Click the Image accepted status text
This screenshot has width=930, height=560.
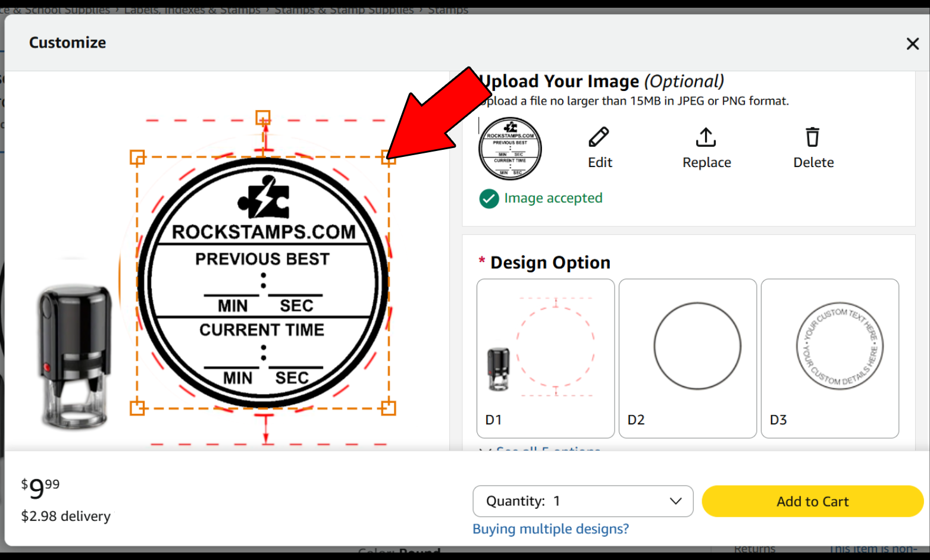[x=553, y=198]
